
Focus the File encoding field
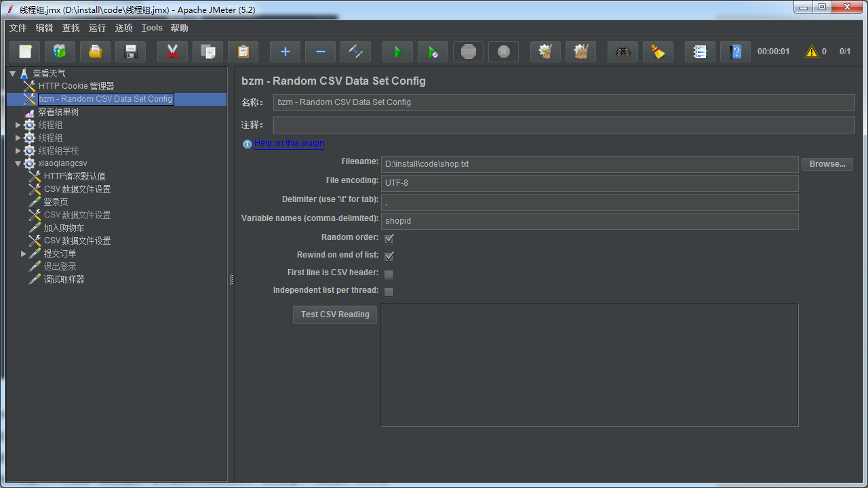pyautogui.click(x=589, y=183)
